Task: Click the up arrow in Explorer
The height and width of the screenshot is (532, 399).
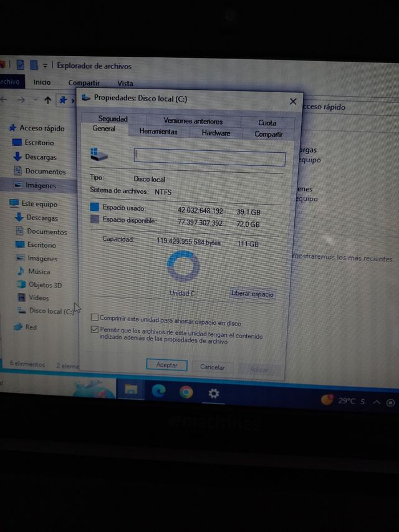Action: (48, 100)
